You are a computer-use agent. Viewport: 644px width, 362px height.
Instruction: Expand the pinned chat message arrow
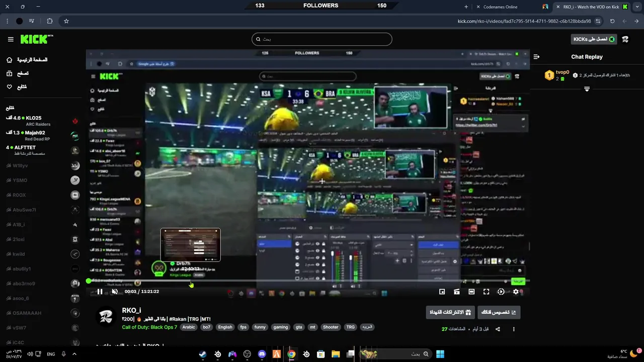587,89
